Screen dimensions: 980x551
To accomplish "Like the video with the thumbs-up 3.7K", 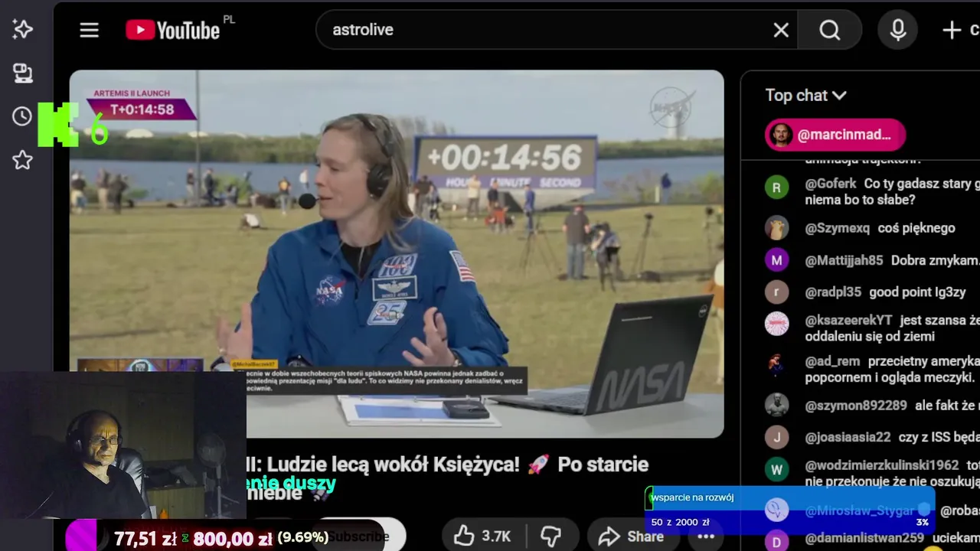I will [x=482, y=536].
